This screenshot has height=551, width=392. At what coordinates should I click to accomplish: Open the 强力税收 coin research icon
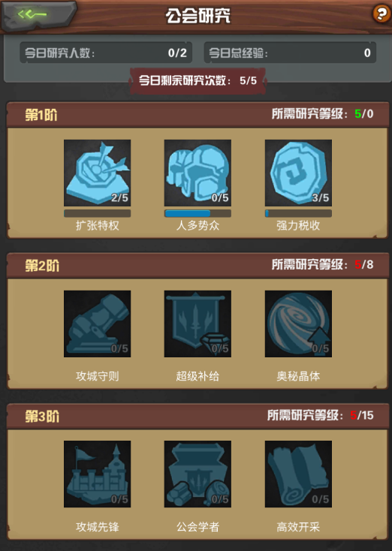point(298,173)
